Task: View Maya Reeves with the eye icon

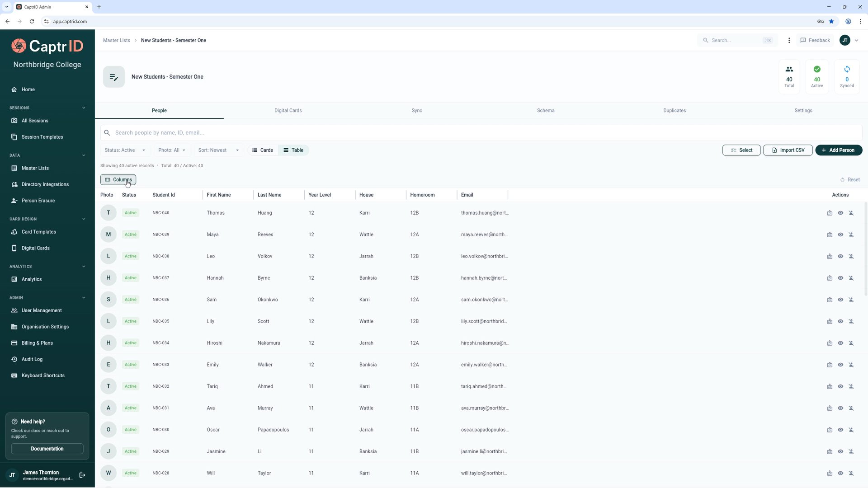Action: click(x=840, y=235)
